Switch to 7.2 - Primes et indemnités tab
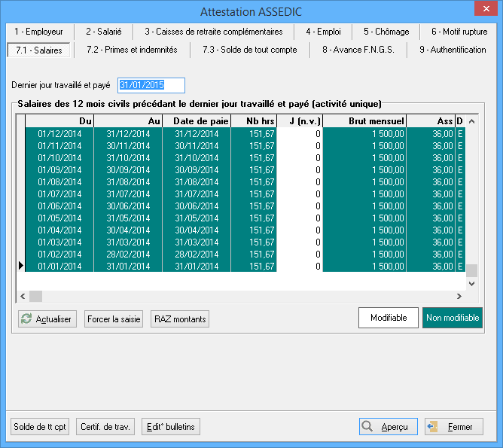Image resolution: width=503 pixels, height=448 pixels. pos(132,50)
